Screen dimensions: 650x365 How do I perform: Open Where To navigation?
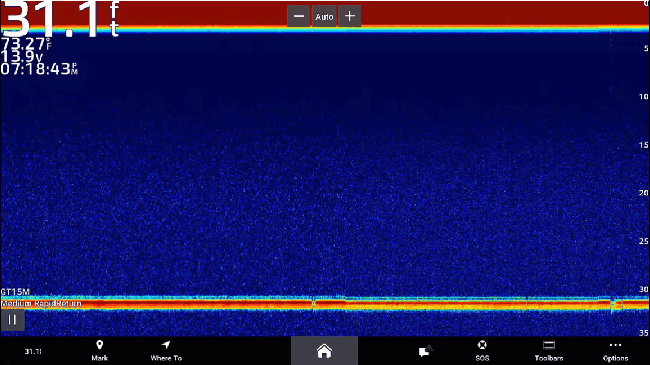pyautogui.click(x=166, y=351)
